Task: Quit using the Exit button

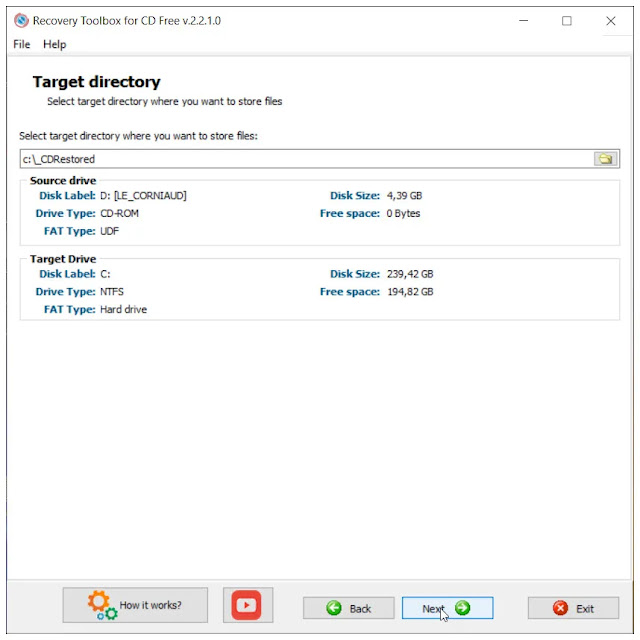Action: coord(573,608)
